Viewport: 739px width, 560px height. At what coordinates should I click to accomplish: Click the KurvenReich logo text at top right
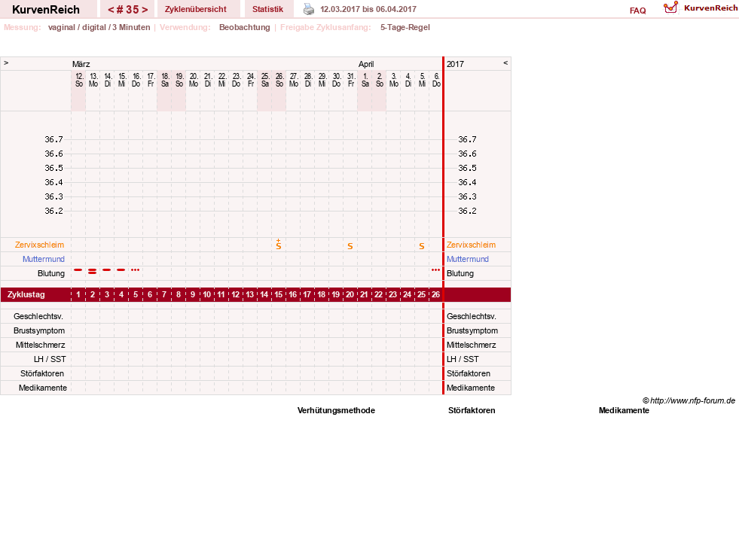[710, 8]
